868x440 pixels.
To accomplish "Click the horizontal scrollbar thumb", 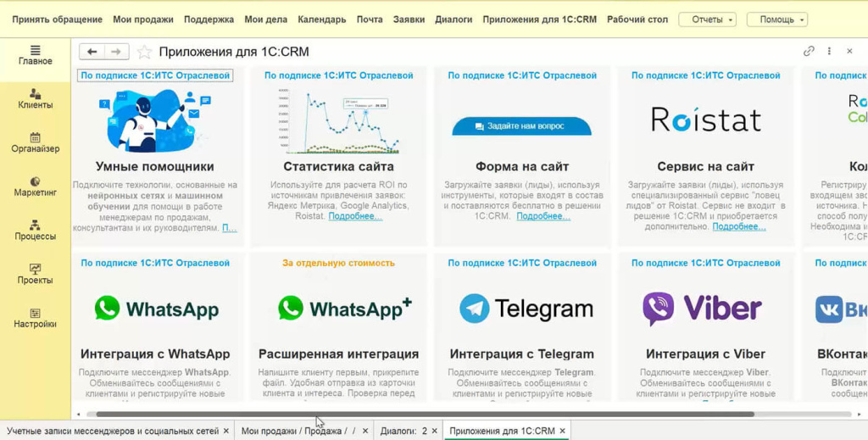I will coord(425,414).
